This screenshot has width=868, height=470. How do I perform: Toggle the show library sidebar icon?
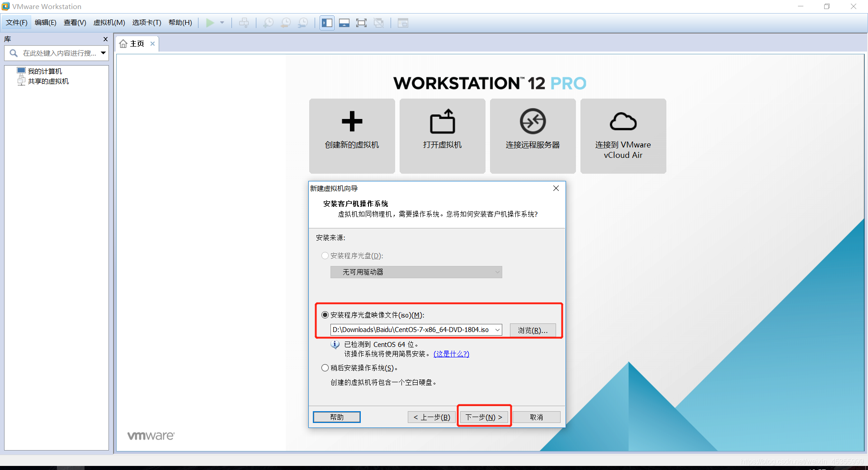point(327,23)
